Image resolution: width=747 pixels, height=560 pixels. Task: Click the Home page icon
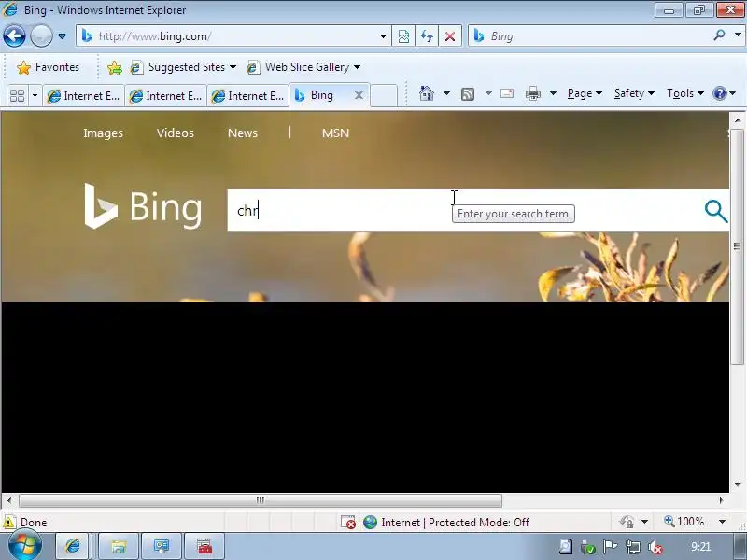[427, 93]
